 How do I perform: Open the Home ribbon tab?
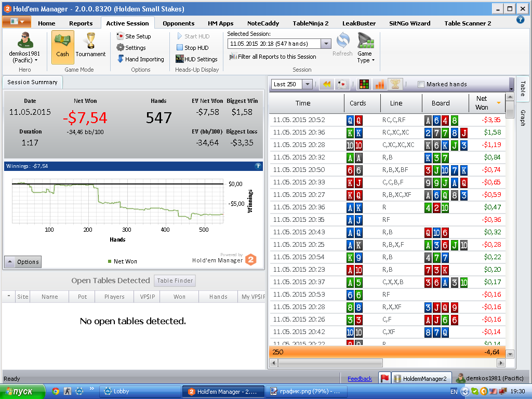(x=46, y=23)
